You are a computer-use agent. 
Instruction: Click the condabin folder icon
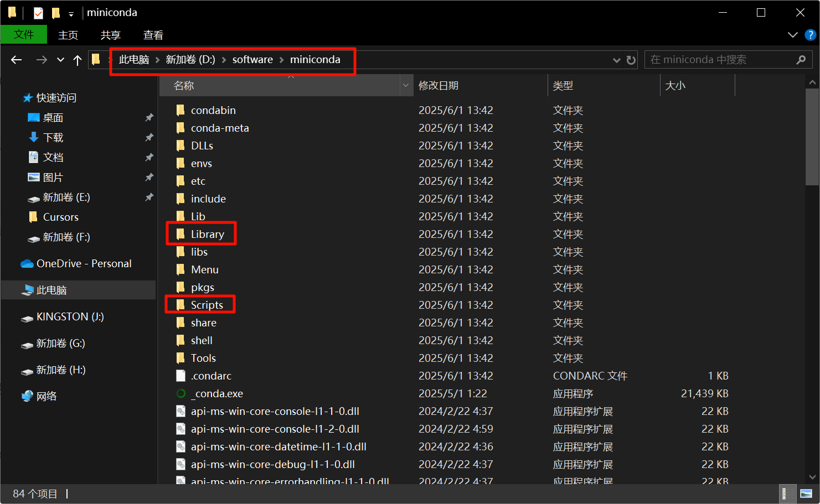click(180, 110)
